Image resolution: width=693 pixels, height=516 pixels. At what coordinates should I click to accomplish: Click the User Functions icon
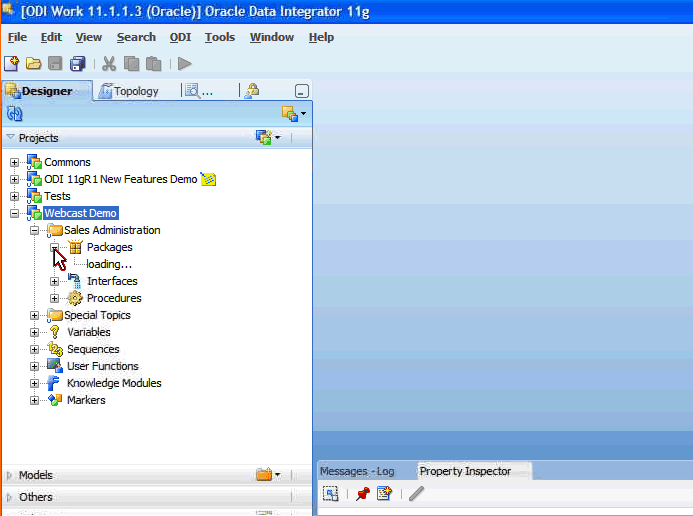coord(55,366)
